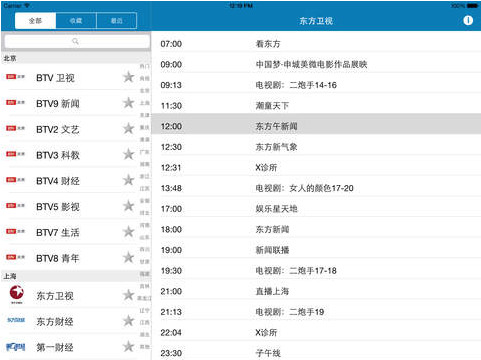
Task: Select the BTV9 新闻 channel name
Action: [x=58, y=104]
